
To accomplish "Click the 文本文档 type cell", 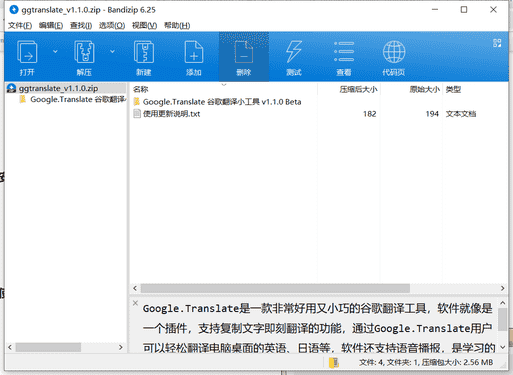I will click(461, 114).
